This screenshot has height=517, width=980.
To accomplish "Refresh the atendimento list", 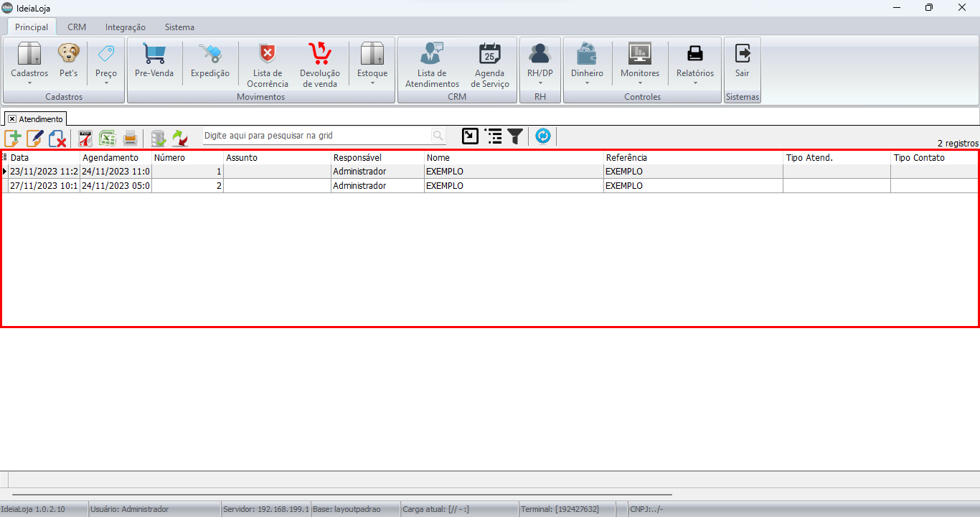I will (543, 136).
